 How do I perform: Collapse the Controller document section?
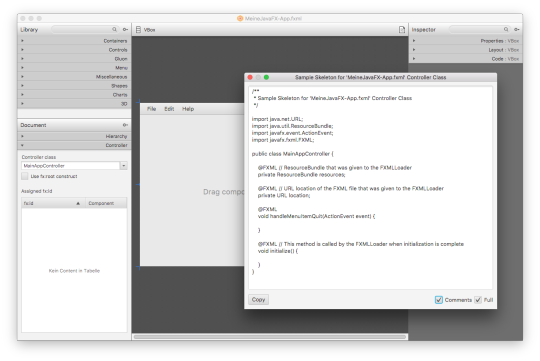click(x=74, y=145)
